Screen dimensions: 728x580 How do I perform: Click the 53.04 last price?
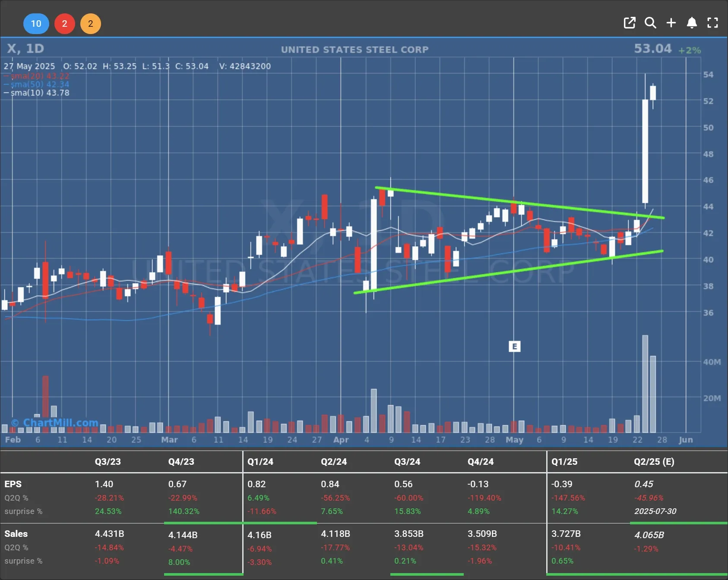tap(652, 48)
